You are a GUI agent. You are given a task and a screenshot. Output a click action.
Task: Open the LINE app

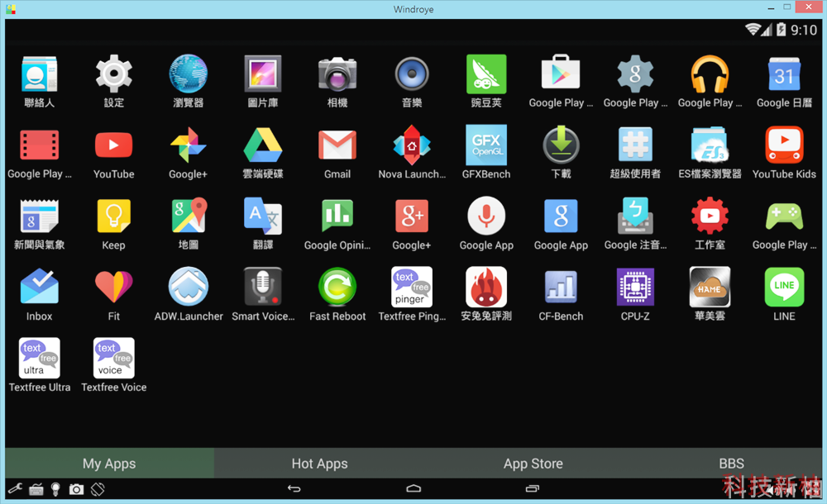(784, 287)
